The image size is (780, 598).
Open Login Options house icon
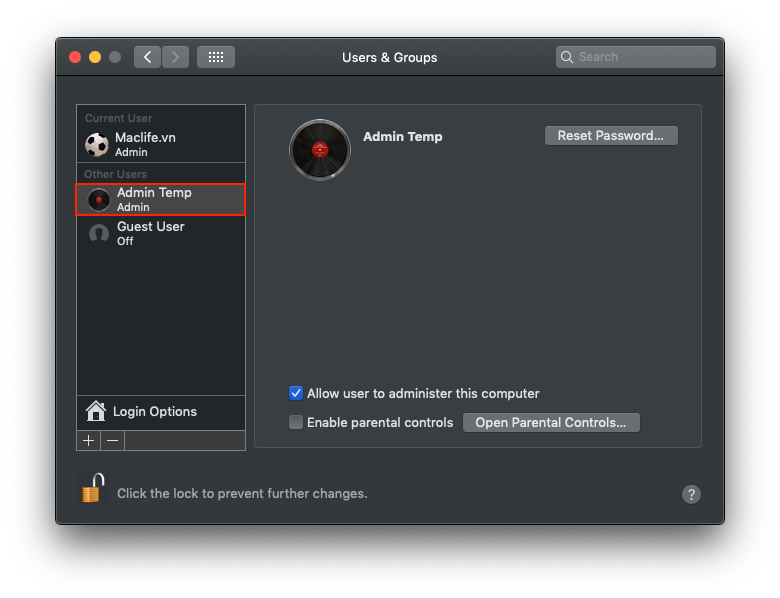pos(96,411)
